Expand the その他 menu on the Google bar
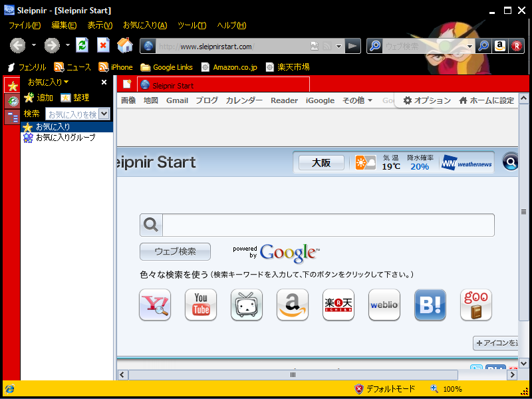This screenshot has height=399, width=532. (x=357, y=100)
